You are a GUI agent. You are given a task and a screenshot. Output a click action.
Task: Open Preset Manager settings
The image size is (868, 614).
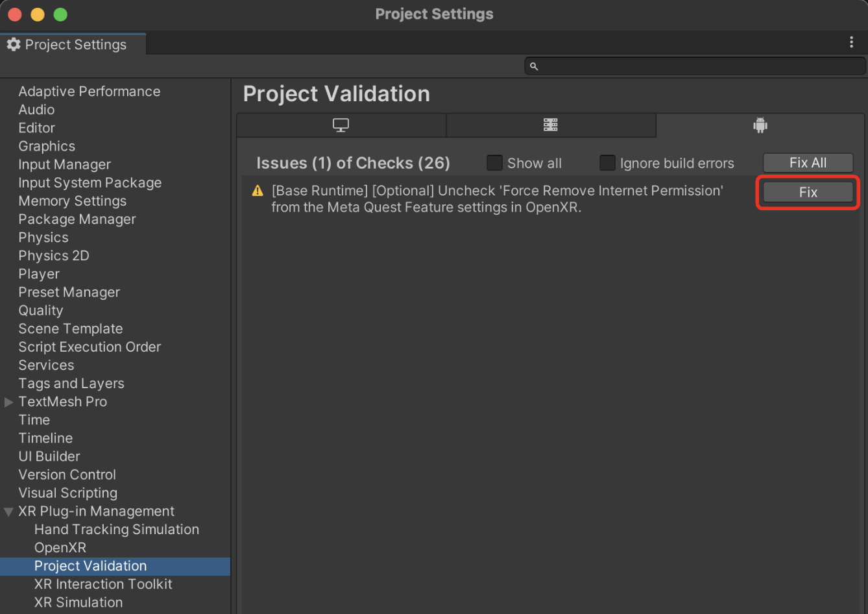69,292
